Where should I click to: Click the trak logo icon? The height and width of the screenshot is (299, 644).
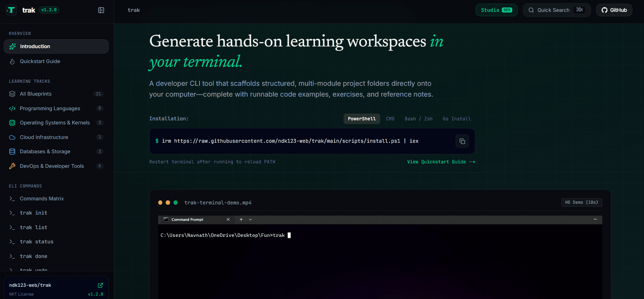coord(11,10)
